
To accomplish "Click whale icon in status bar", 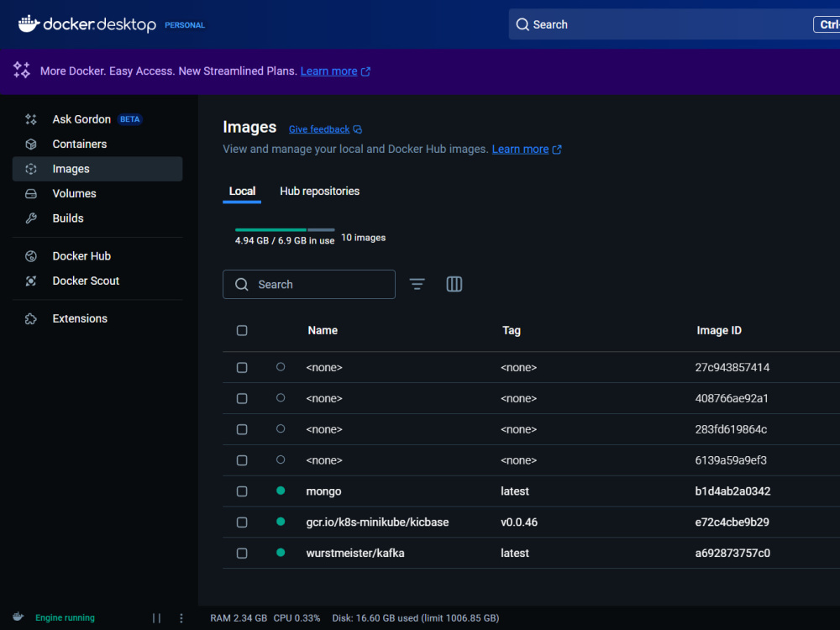I will [x=18, y=617].
